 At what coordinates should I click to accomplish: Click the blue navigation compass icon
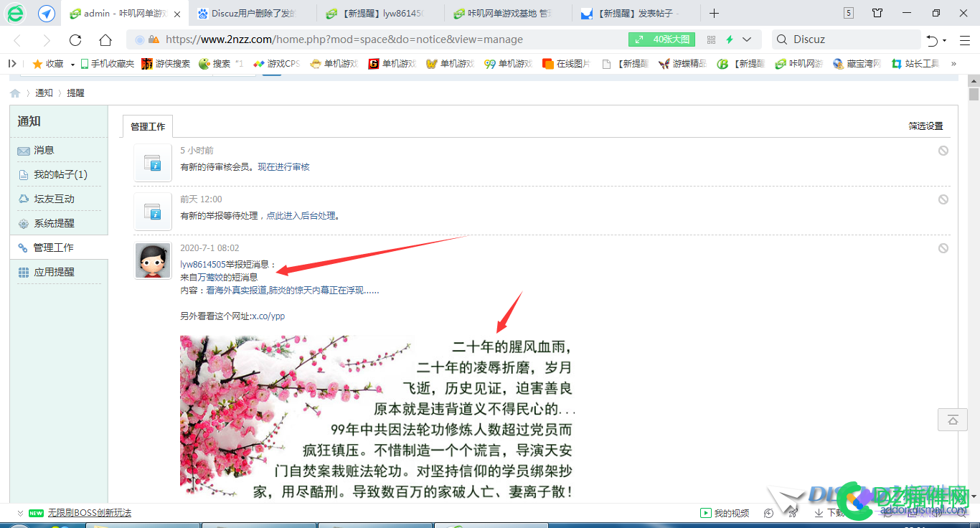47,14
